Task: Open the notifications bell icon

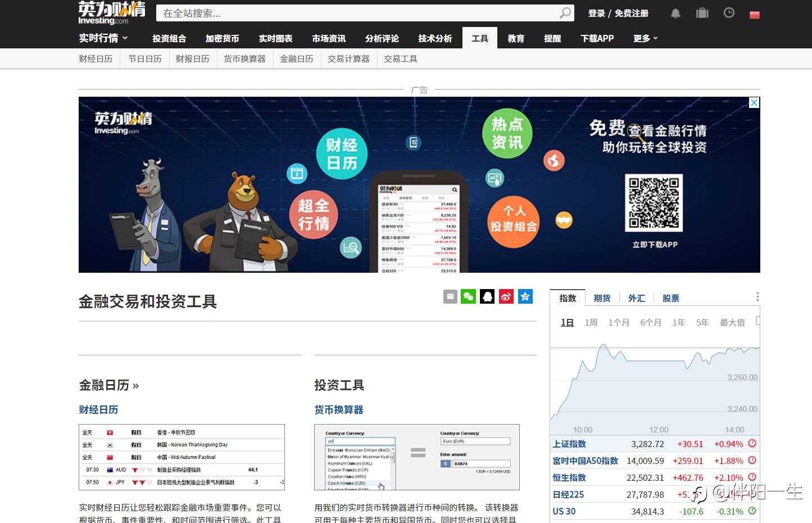Action: (x=675, y=13)
